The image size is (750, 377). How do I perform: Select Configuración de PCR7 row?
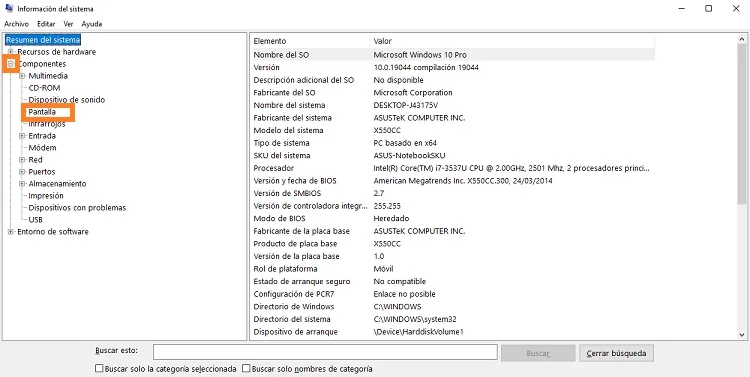(x=452, y=294)
